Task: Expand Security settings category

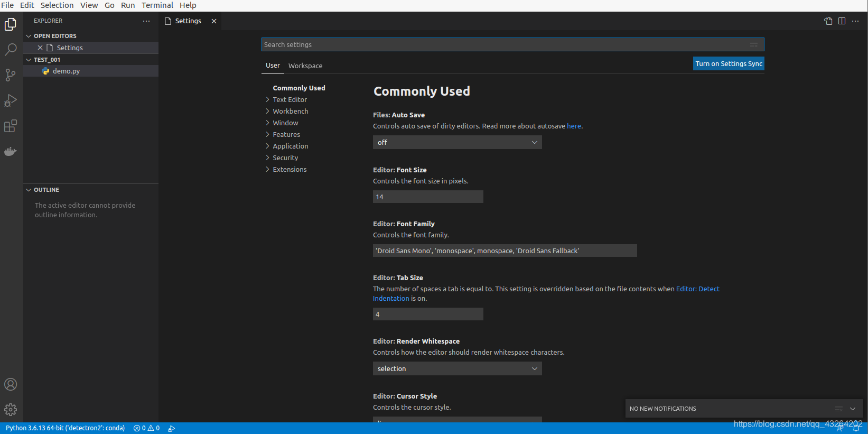Action: 267,158
